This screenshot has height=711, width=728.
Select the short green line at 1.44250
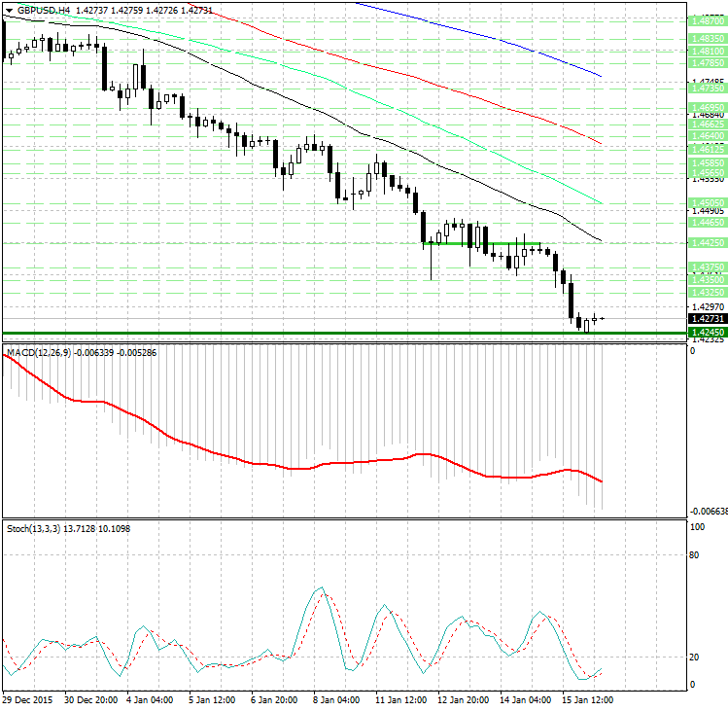(481, 243)
